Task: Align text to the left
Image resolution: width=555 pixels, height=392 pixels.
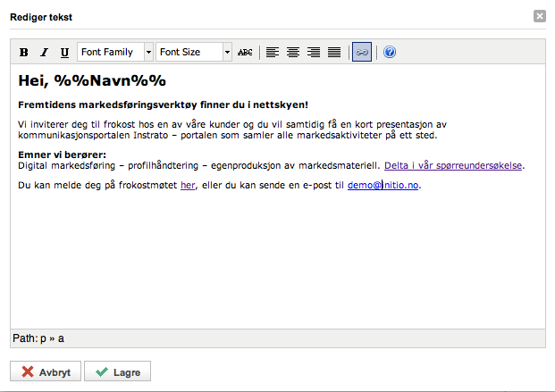Action: [273, 53]
